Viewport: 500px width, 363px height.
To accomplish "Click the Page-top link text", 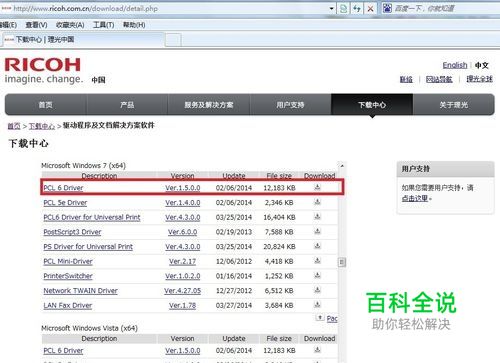I will (332, 318).
